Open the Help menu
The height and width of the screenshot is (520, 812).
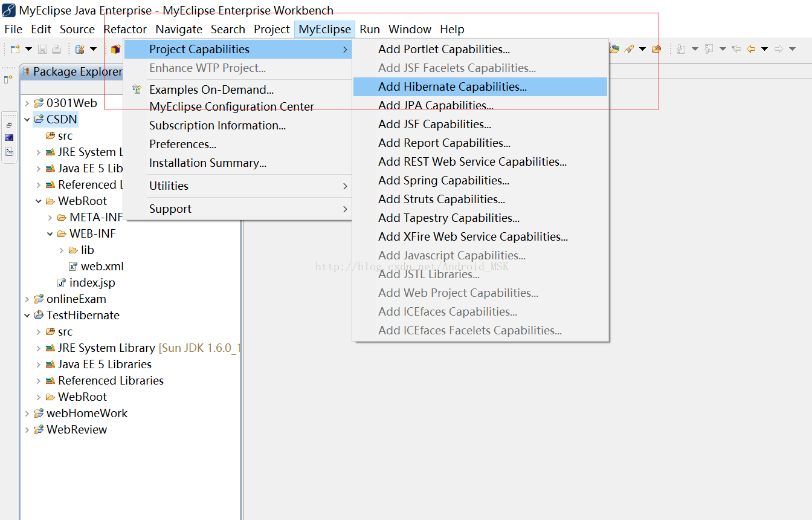tap(452, 29)
